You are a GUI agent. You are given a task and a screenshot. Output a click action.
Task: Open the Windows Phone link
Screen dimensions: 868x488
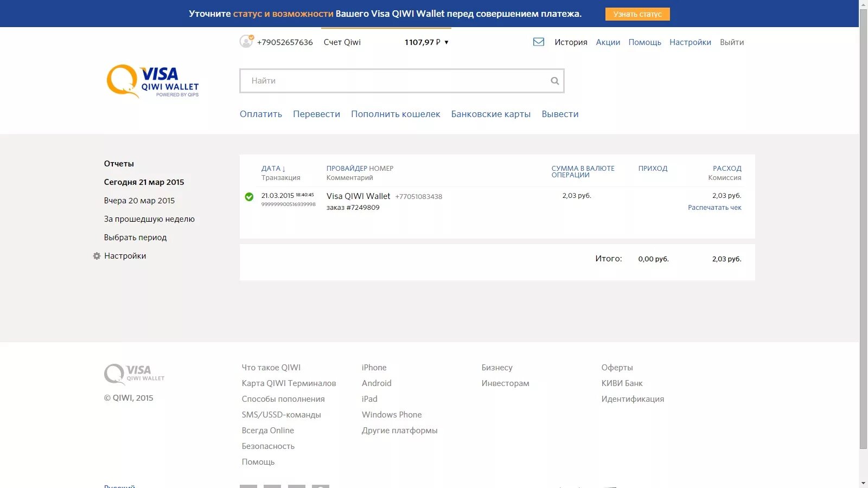click(x=392, y=415)
